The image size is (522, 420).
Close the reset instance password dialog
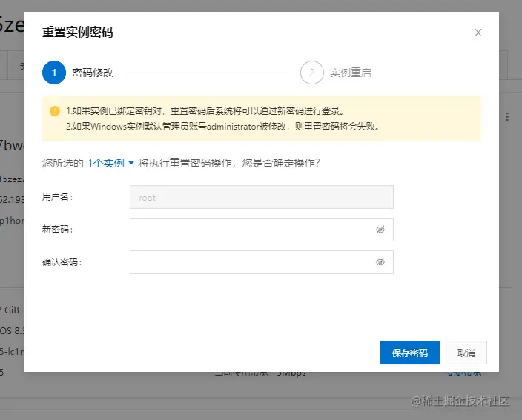coord(478,33)
